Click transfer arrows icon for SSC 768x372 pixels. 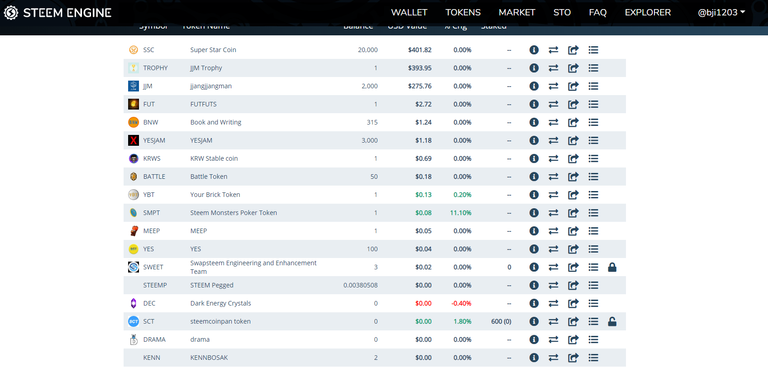point(553,50)
